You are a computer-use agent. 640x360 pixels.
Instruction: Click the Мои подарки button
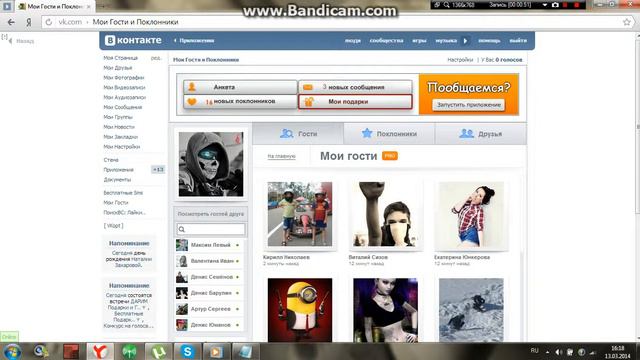(356, 102)
